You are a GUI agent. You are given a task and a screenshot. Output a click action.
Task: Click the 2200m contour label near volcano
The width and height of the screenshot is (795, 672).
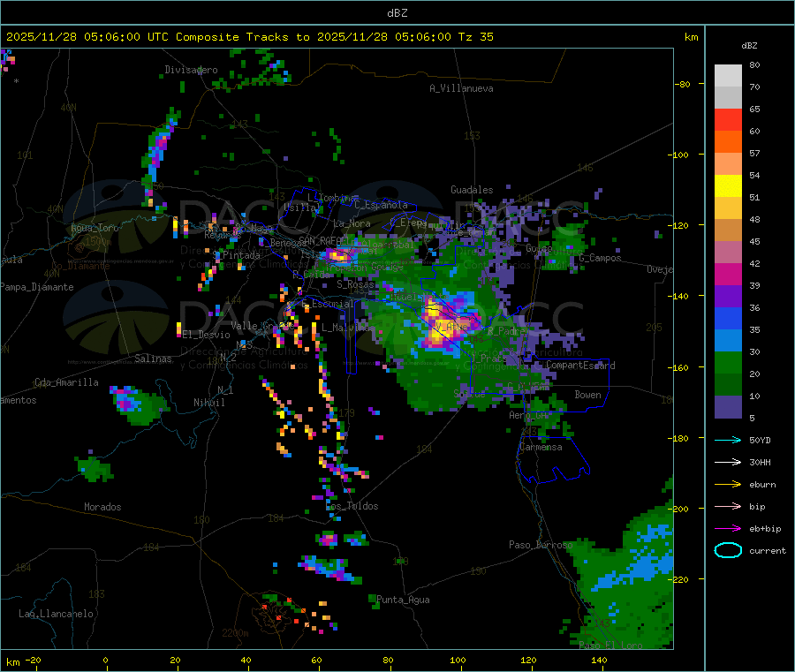click(x=235, y=633)
